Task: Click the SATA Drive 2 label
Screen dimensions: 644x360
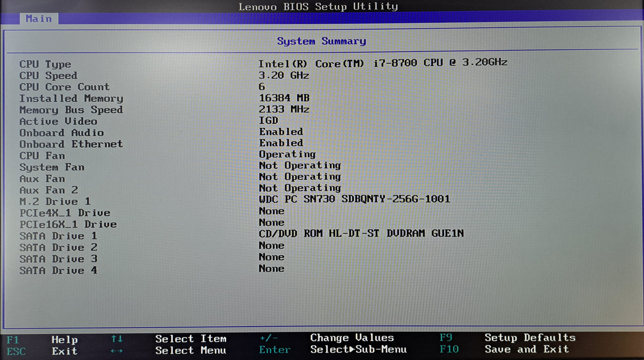Action: pyautogui.click(x=58, y=247)
